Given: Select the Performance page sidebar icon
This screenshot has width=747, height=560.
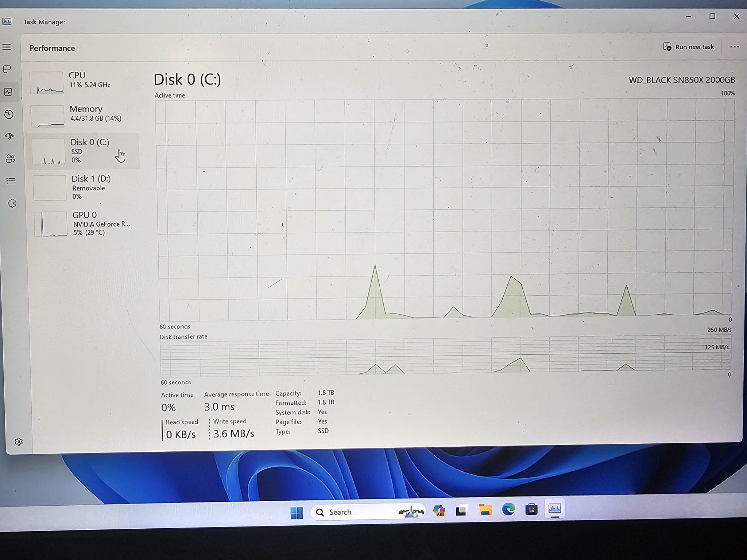Looking at the screenshot, I should tap(8, 92).
